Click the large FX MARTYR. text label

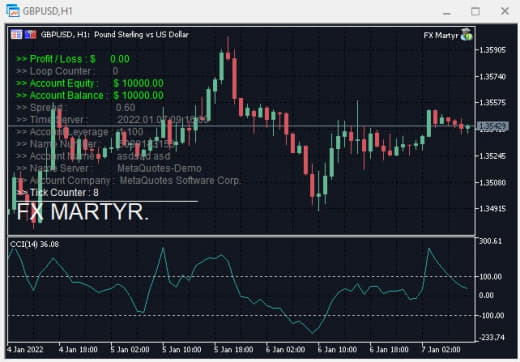pos(83,212)
